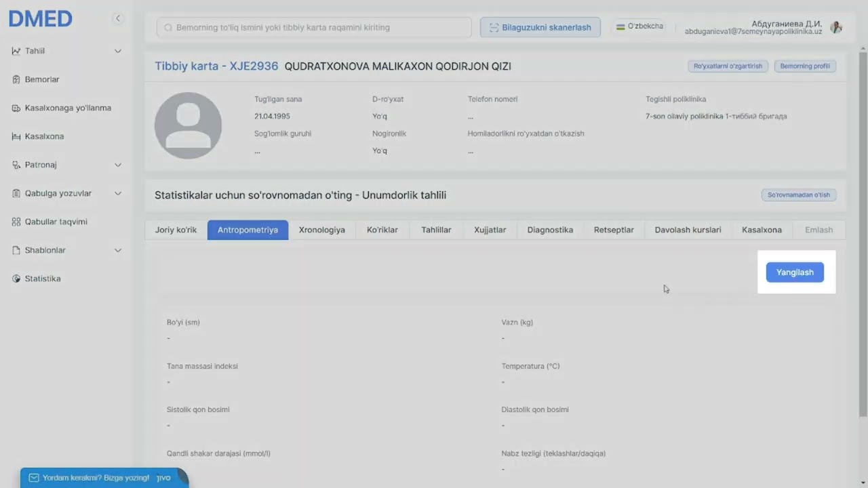This screenshot has width=868, height=488.
Task: Click the Uzbekistan flag icon
Action: tap(620, 26)
